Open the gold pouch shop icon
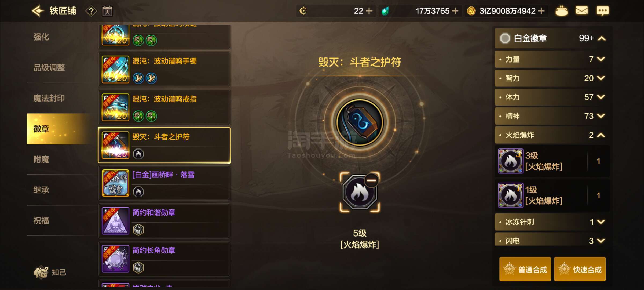The image size is (644, 290). [x=561, y=11]
